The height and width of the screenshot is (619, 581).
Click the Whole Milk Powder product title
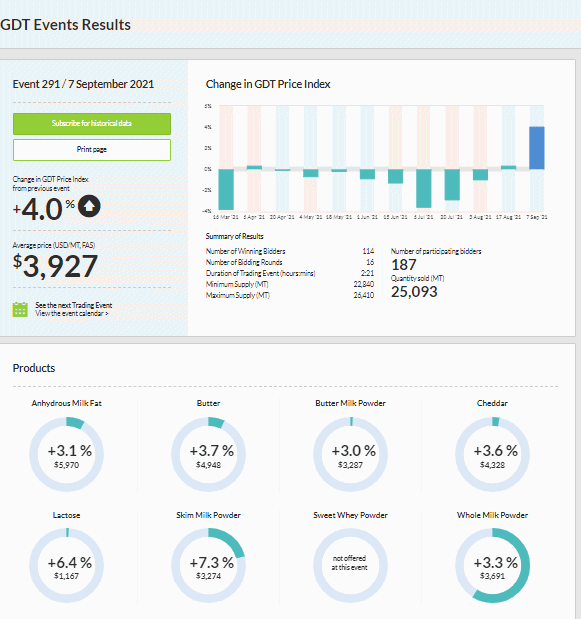pyautogui.click(x=492, y=515)
